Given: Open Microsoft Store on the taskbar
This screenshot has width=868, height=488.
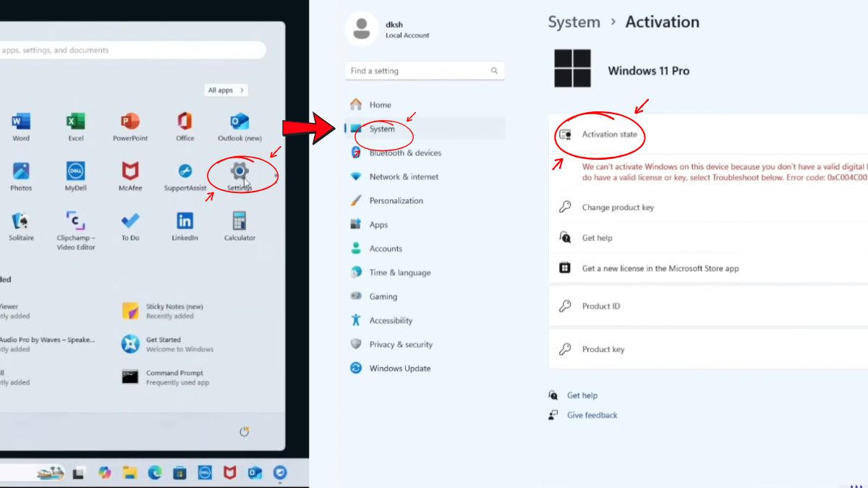Looking at the screenshot, I should coord(179,473).
